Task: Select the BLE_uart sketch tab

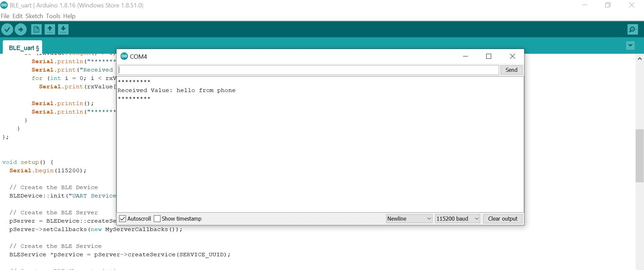Action: pos(24,48)
